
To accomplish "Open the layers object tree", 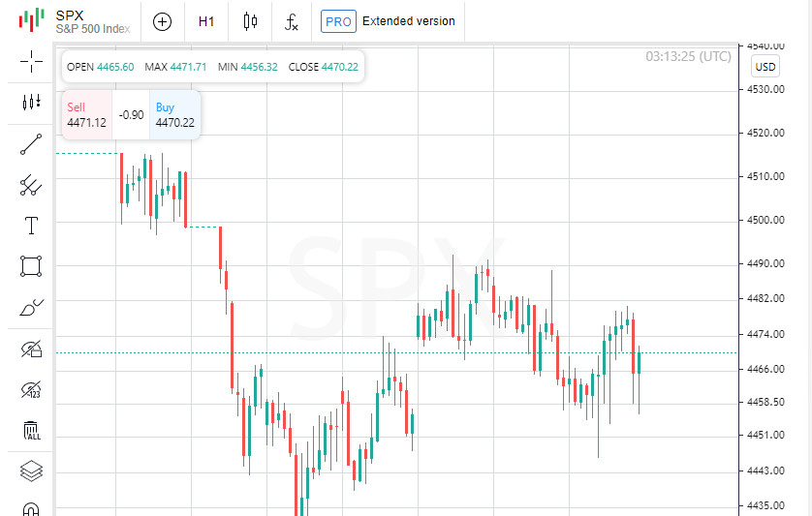I will (x=31, y=470).
